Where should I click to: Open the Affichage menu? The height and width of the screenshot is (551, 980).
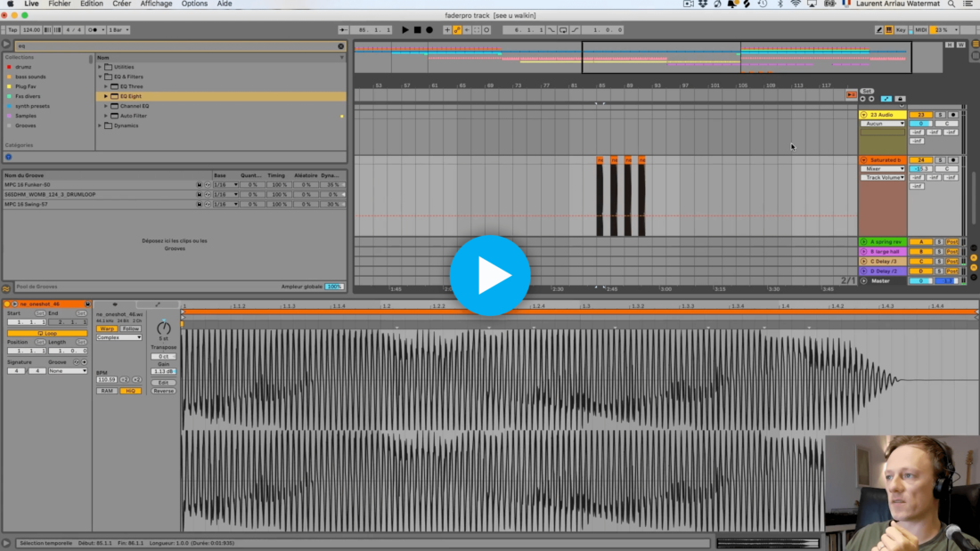click(x=156, y=4)
